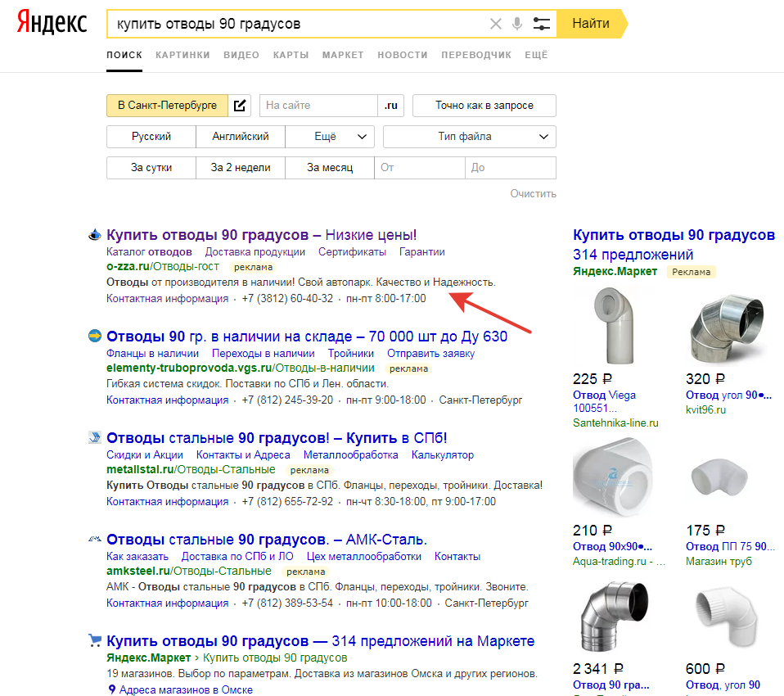Click the o-zza.ru result favicon
This screenshot has height=696, width=784.
click(x=94, y=235)
